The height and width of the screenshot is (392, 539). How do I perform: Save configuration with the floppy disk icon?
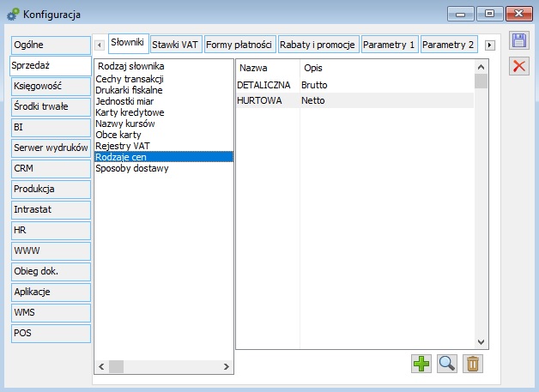[519, 40]
